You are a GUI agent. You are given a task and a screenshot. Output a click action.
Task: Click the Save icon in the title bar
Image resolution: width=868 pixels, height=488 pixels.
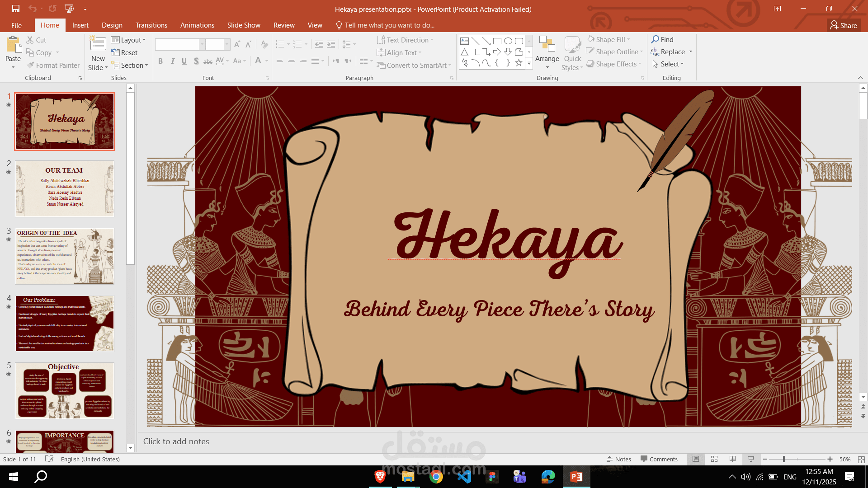pos(16,9)
